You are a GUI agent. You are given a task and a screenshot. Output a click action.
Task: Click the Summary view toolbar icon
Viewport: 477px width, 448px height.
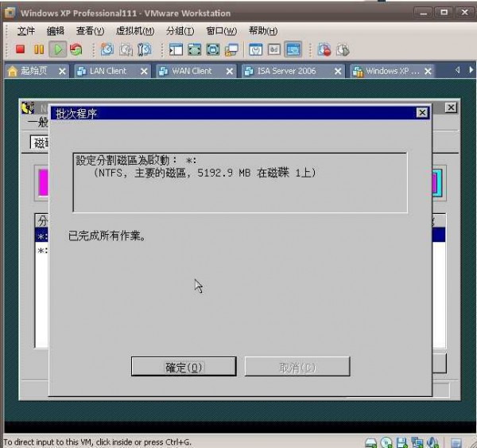pyautogui.click(x=255, y=49)
